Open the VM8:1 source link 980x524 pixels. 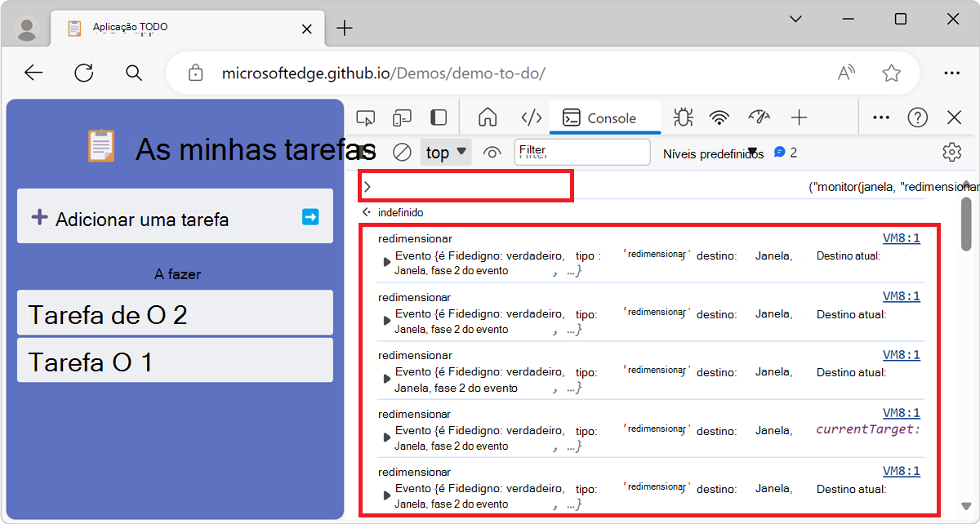(x=901, y=238)
